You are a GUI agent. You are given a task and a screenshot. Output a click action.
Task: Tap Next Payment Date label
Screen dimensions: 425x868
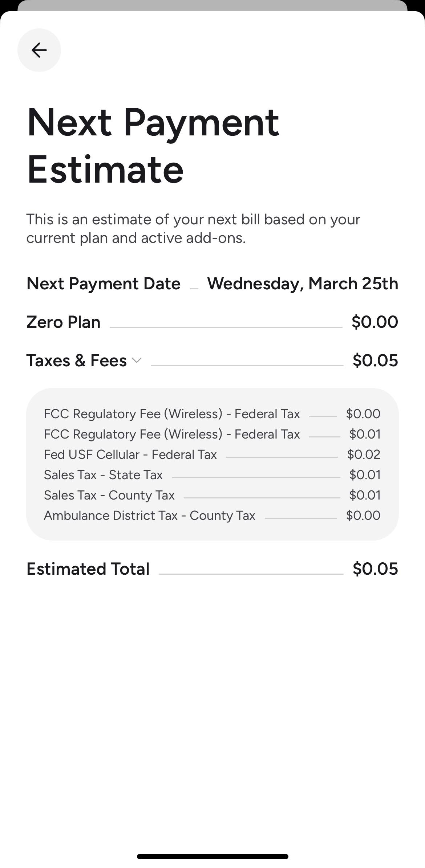coord(103,284)
